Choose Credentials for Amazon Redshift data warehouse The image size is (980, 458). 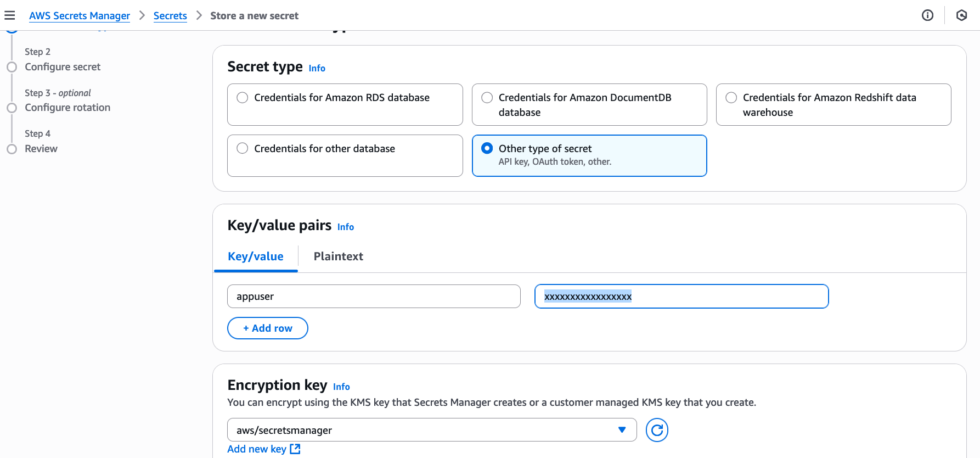coord(731,98)
